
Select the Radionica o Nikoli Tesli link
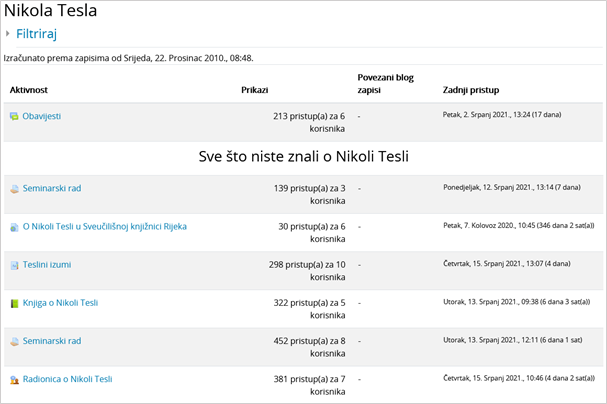click(67, 379)
